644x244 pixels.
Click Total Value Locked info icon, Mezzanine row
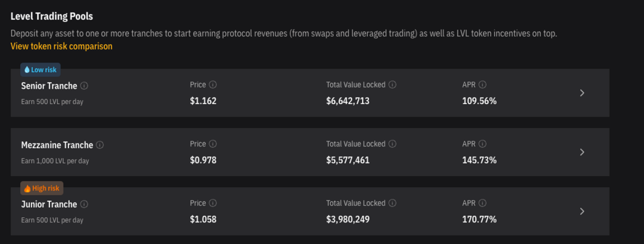[x=392, y=144]
